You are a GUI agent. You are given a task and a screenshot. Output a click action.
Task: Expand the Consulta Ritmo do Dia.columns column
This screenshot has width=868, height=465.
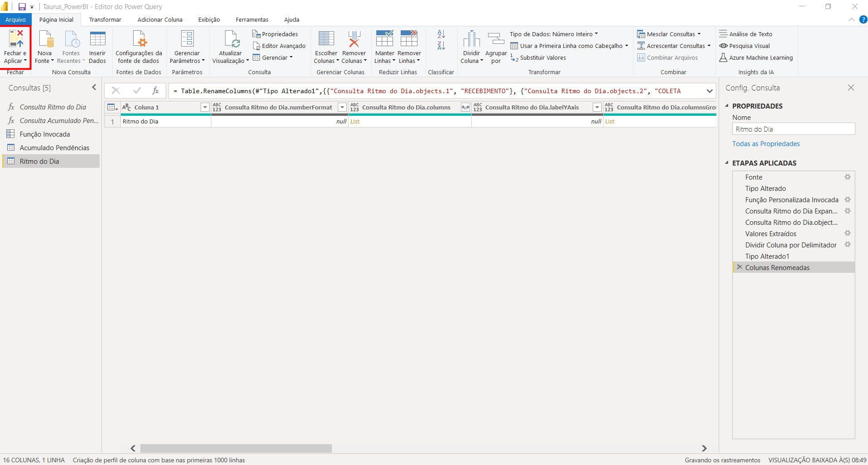465,107
